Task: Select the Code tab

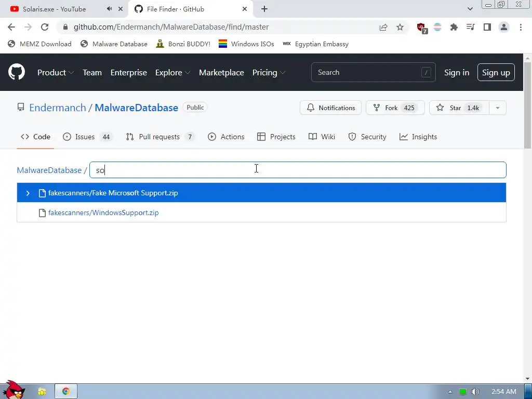Action: click(x=35, y=137)
